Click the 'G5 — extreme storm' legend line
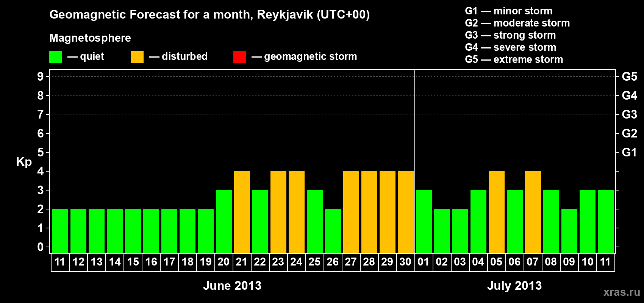This screenshot has height=303, width=644. (514, 59)
